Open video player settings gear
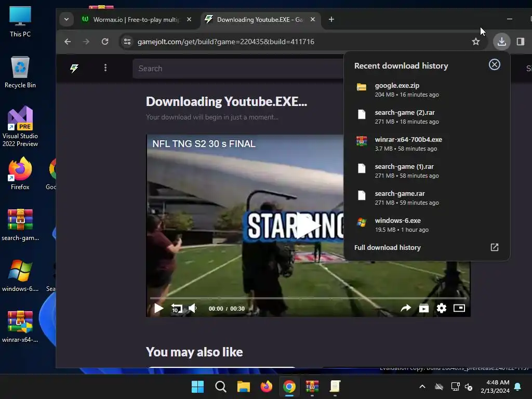 (442, 308)
